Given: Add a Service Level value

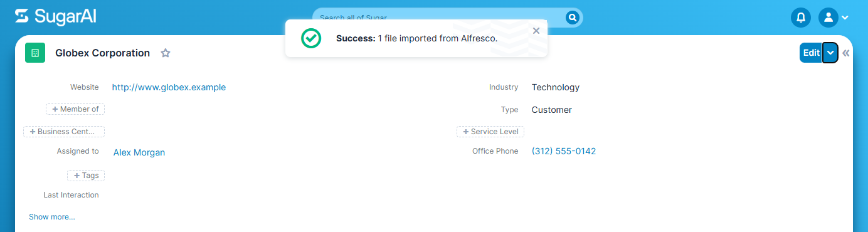Looking at the screenshot, I should click(x=490, y=132).
